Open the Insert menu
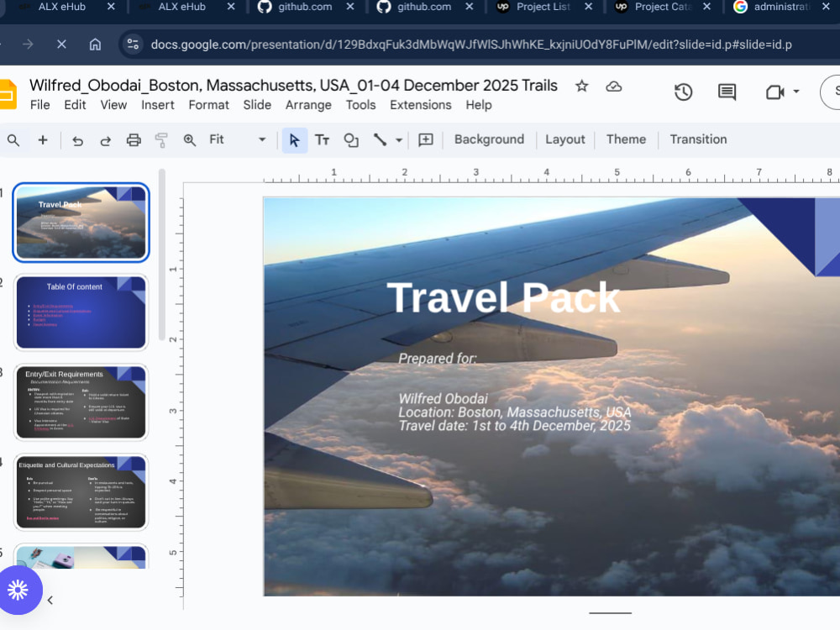The width and height of the screenshot is (840, 630). (158, 105)
